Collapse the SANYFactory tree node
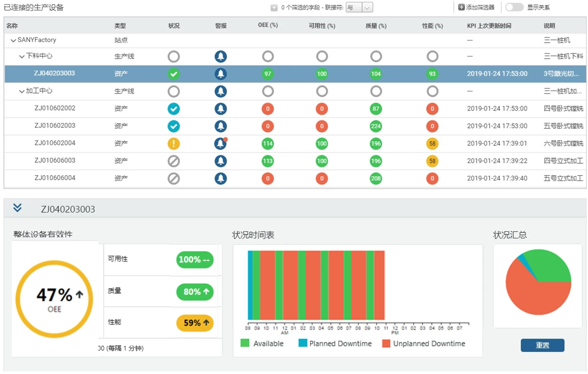Screen dimensions: 588x374 coord(13,40)
